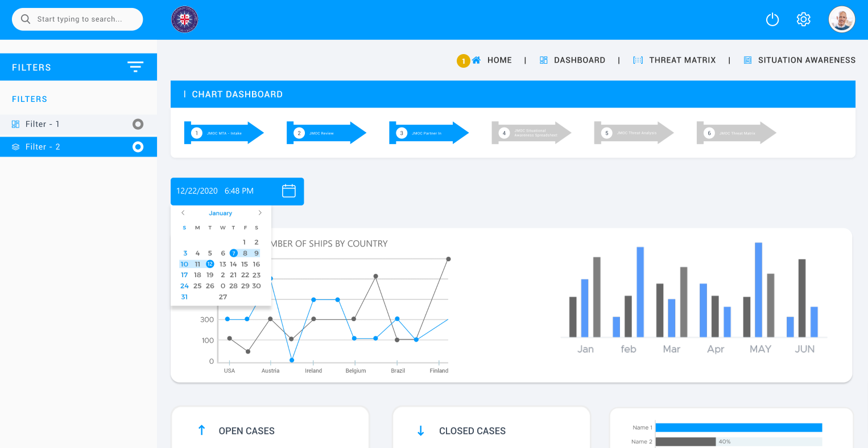
Task: Open the SITUATION AWARENESS menu item
Action: [807, 60]
